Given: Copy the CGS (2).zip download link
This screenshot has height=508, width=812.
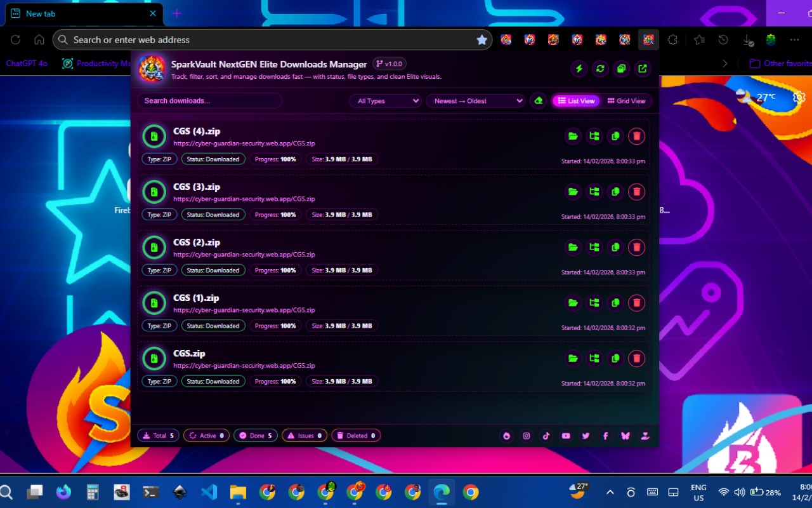Looking at the screenshot, I should [615, 247].
